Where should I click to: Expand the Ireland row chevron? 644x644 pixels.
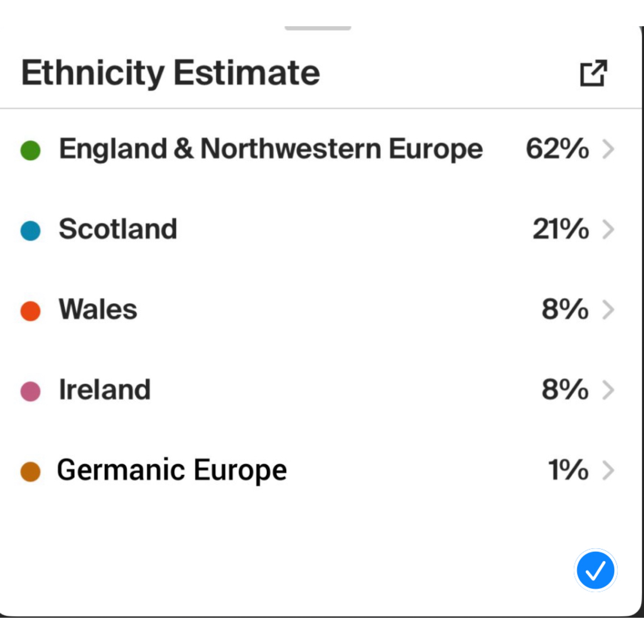tap(608, 390)
